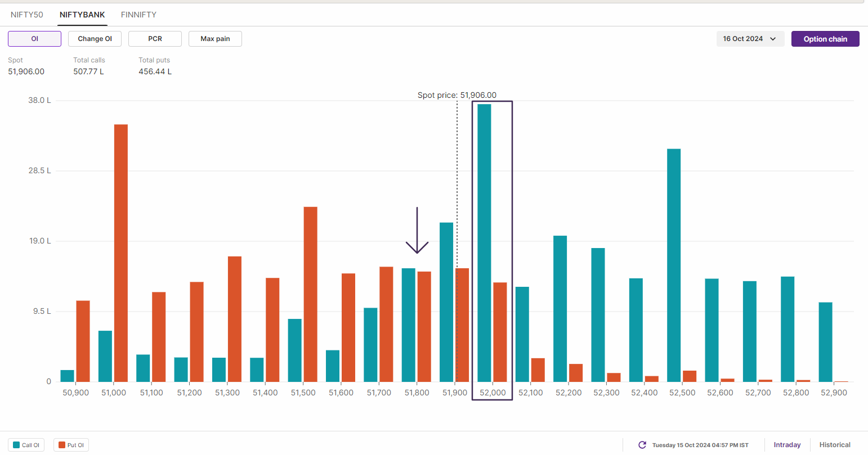This screenshot has height=455, width=868.
Task: Switch to Historical mode
Action: pyautogui.click(x=835, y=445)
